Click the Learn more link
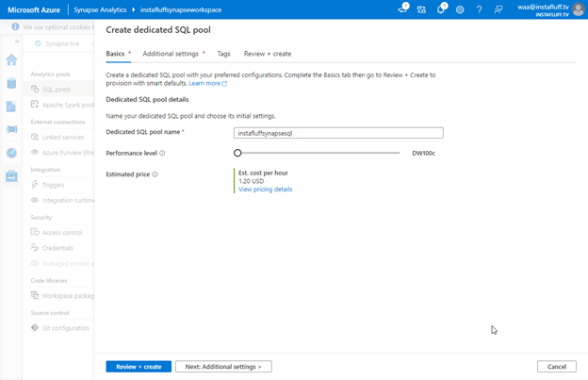588x380 pixels. 207,83
